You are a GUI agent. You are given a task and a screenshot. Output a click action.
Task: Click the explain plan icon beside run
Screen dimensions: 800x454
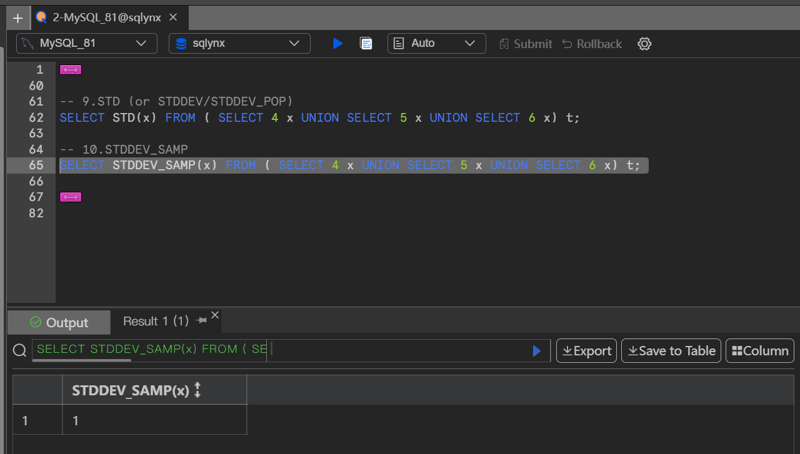click(x=366, y=43)
